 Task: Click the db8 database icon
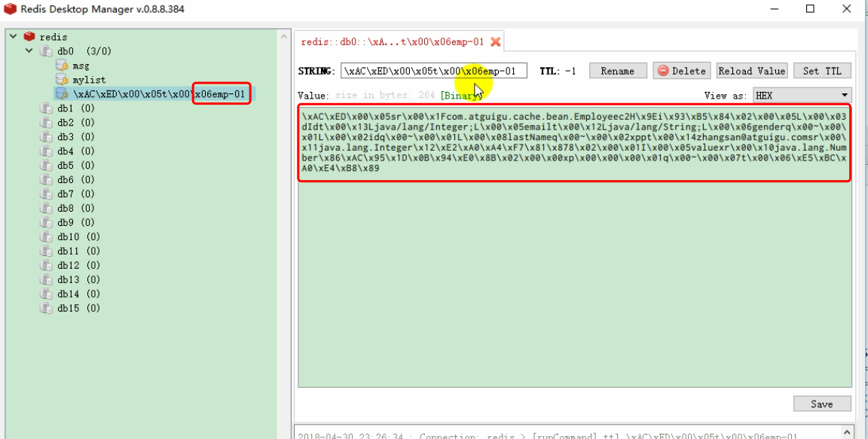[x=47, y=209]
